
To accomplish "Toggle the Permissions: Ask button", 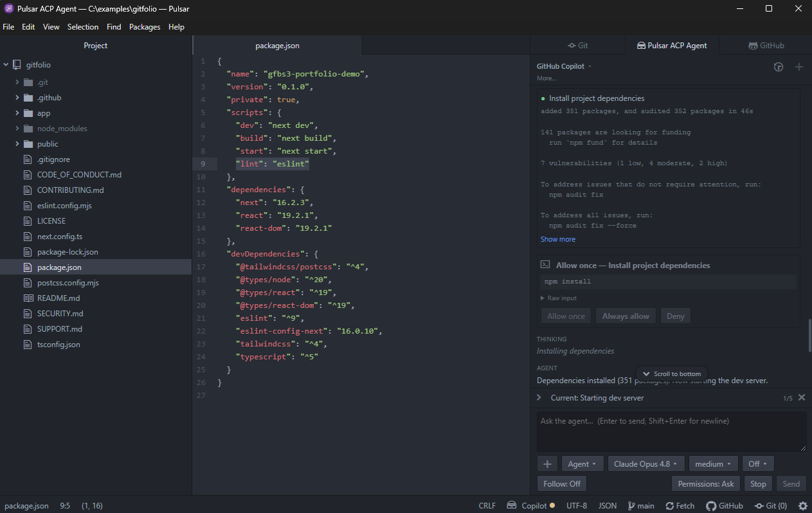I will [x=706, y=484].
